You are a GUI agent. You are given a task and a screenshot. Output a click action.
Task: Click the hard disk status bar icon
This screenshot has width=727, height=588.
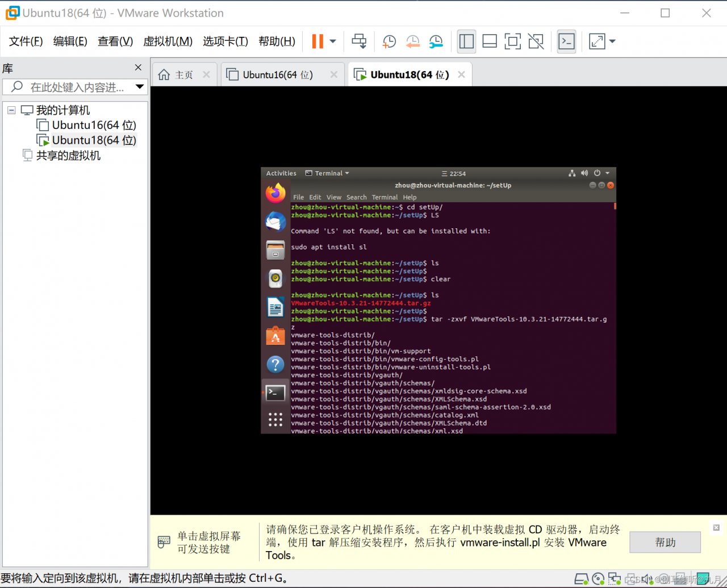click(x=582, y=579)
